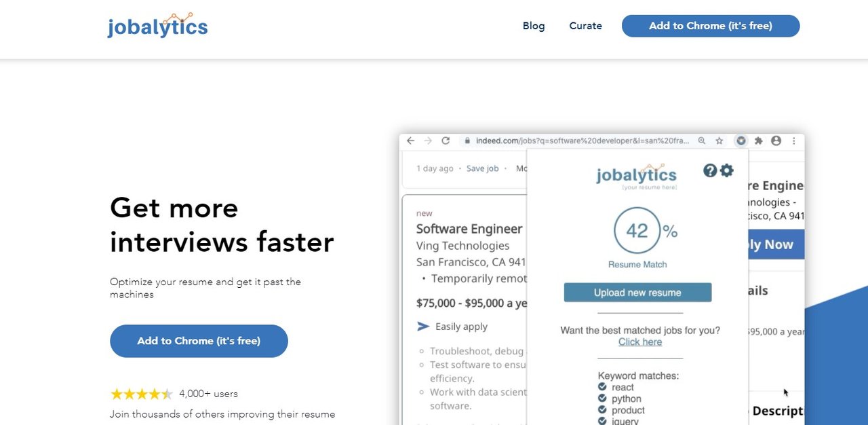Click the Upload new resume button
The height and width of the screenshot is (425, 868).
(x=637, y=293)
